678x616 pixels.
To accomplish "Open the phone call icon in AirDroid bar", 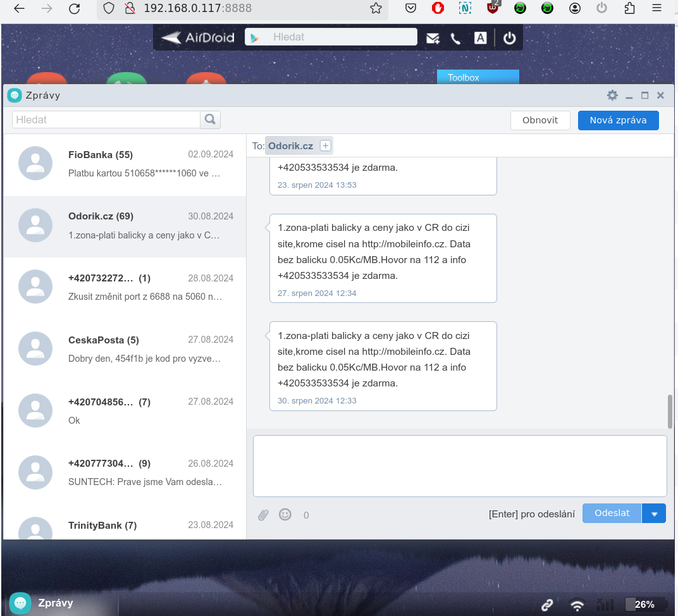I will tap(455, 38).
